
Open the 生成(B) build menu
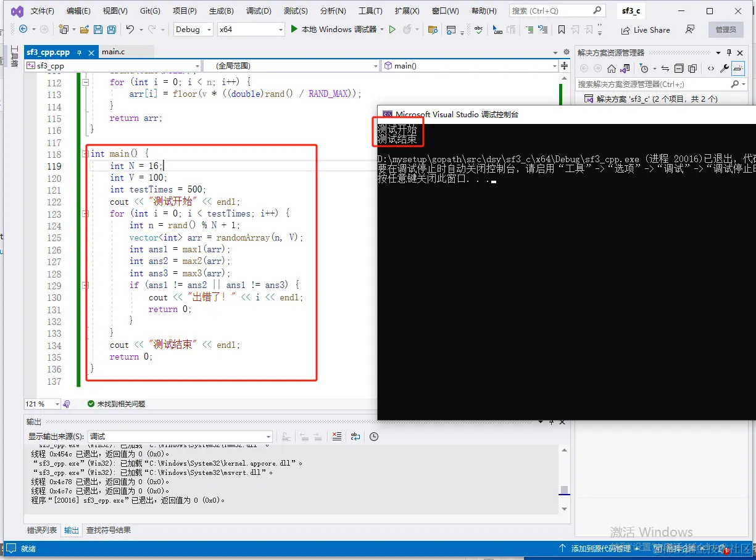click(221, 11)
